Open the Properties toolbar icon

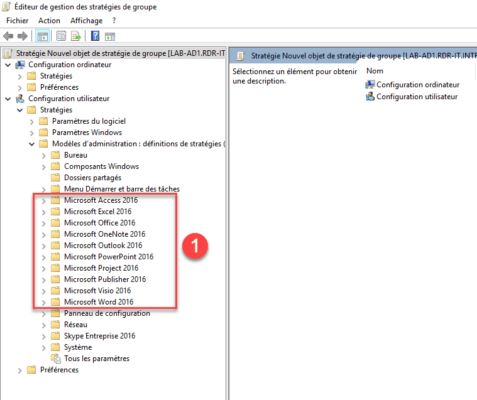[x=61, y=36]
